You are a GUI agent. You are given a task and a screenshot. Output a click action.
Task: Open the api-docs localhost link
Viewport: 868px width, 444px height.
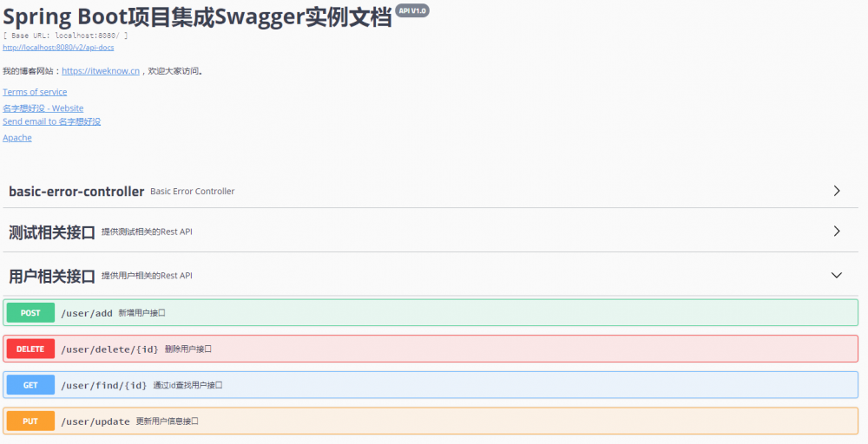point(58,48)
